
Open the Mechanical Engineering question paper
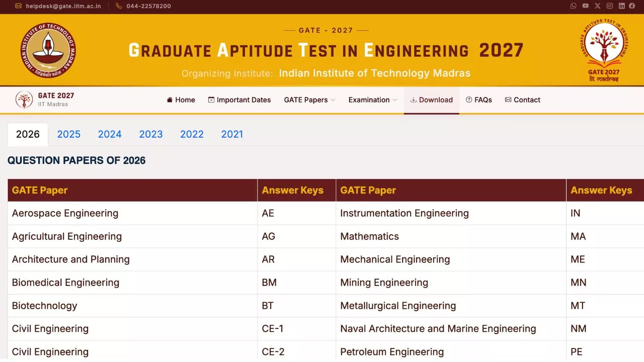point(395,259)
